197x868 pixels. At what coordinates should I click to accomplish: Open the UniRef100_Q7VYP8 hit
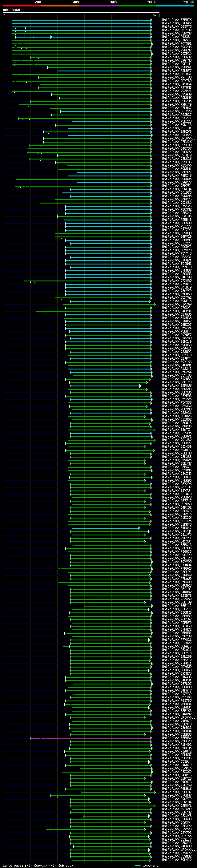176,830
